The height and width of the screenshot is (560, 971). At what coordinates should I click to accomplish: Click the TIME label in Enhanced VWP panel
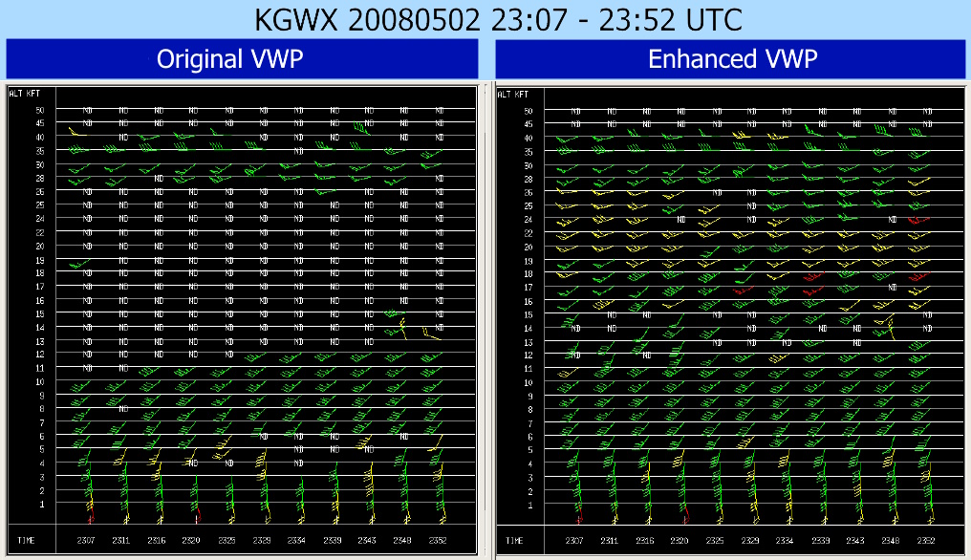tap(514, 540)
